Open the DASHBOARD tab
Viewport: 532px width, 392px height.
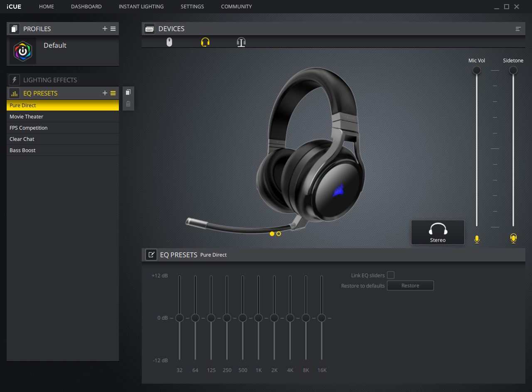86,7
